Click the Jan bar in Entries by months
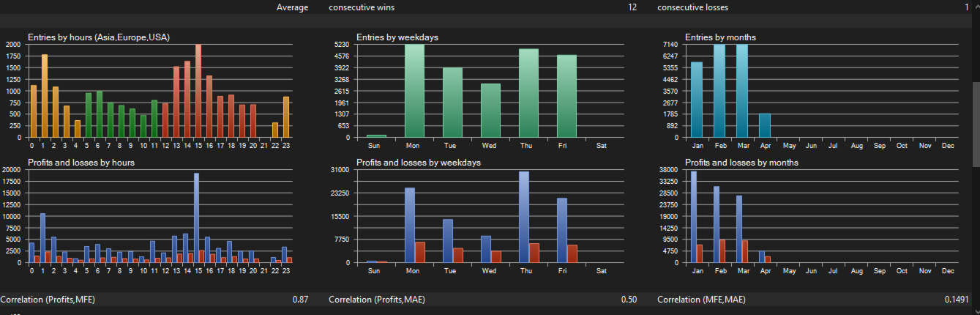The width and height of the screenshot is (980, 315). [x=697, y=100]
